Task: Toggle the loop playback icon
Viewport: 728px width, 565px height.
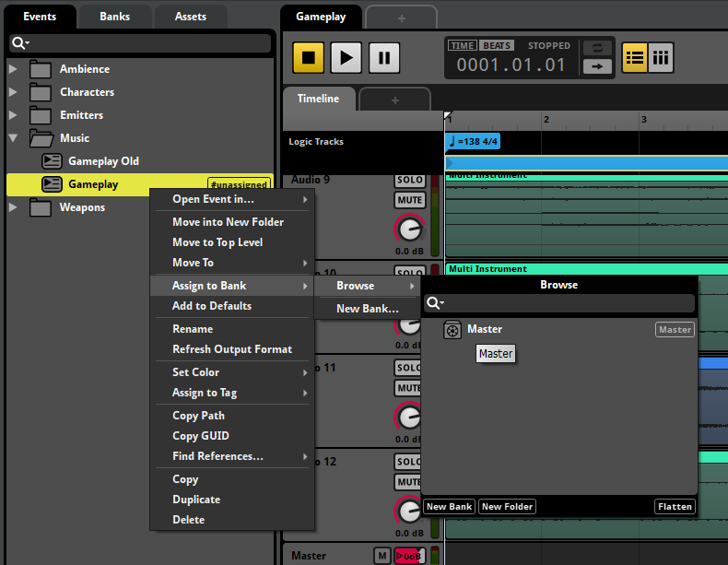Action: tap(597, 48)
